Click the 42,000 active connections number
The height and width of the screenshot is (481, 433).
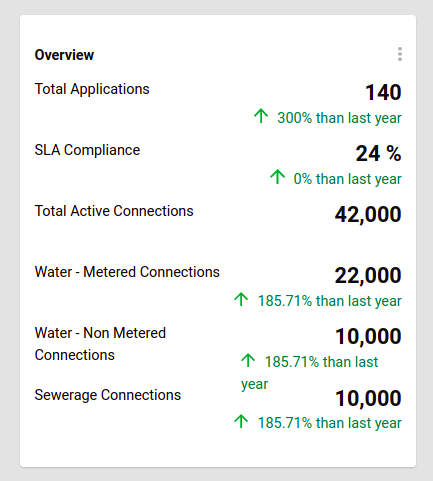coord(368,214)
